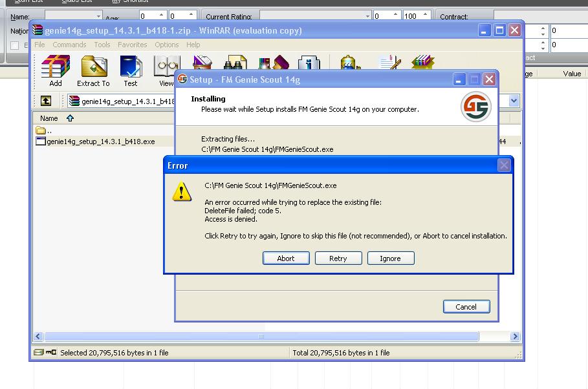
Task: Click the up one level arrow icon
Action: pos(46,101)
